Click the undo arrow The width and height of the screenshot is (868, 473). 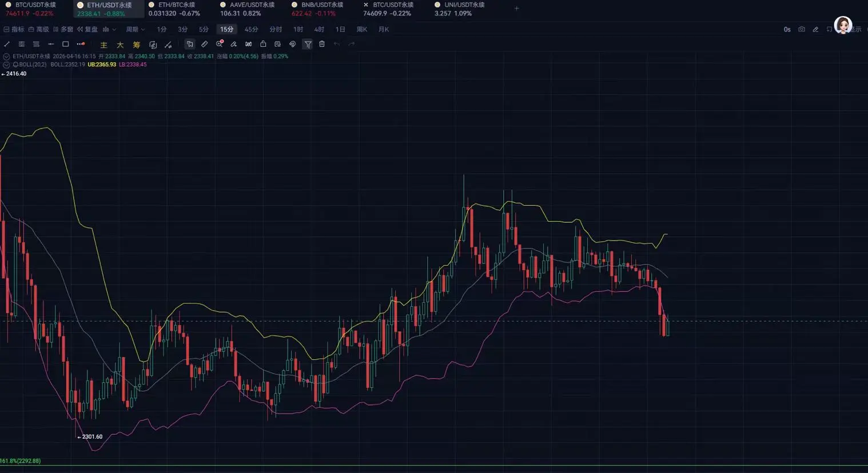337,44
